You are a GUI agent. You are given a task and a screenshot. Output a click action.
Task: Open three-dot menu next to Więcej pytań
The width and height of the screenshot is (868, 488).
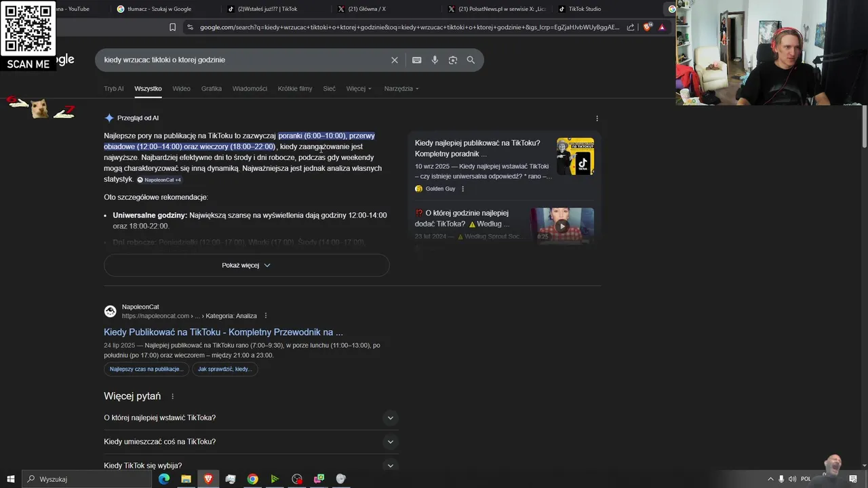click(172, 396)
